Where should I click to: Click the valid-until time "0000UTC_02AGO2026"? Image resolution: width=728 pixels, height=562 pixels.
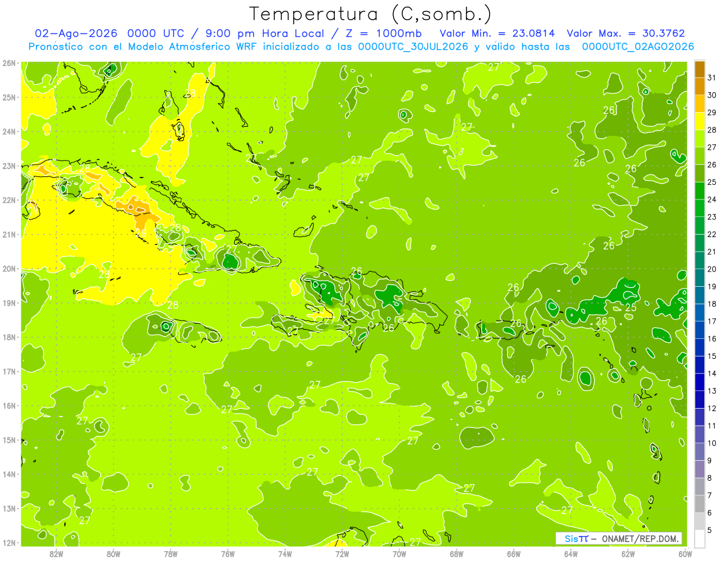point(638,47)
